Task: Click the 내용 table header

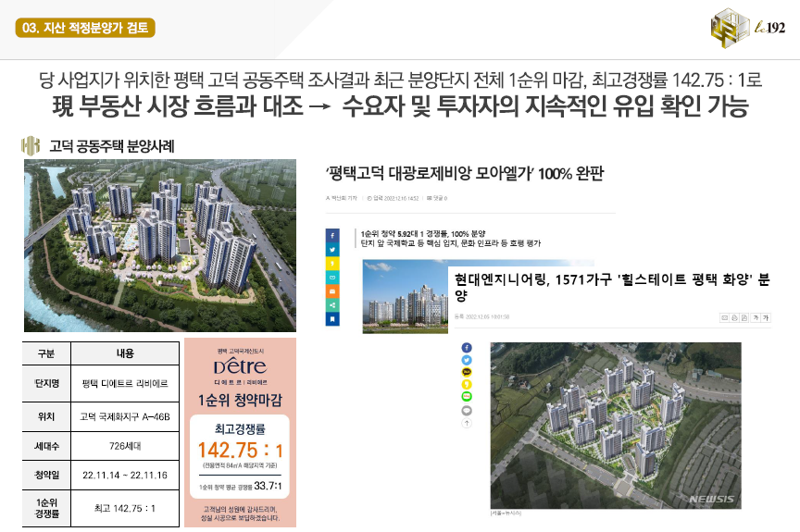Action: pos(125,353)
